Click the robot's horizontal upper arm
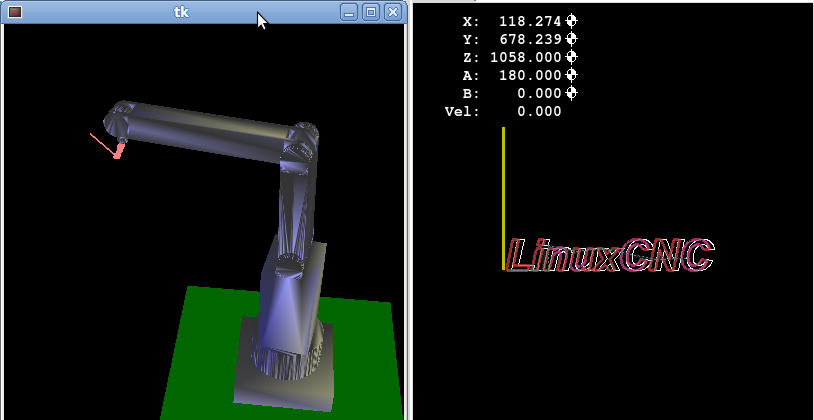Viewport: 814px width, 420px height. click(x=208, y=131)
